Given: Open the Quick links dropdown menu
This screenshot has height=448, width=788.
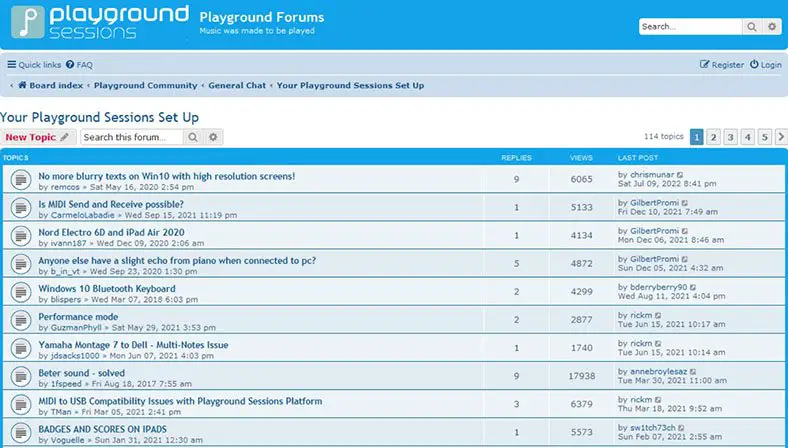Looking at the screenshot, I should 34,65.
